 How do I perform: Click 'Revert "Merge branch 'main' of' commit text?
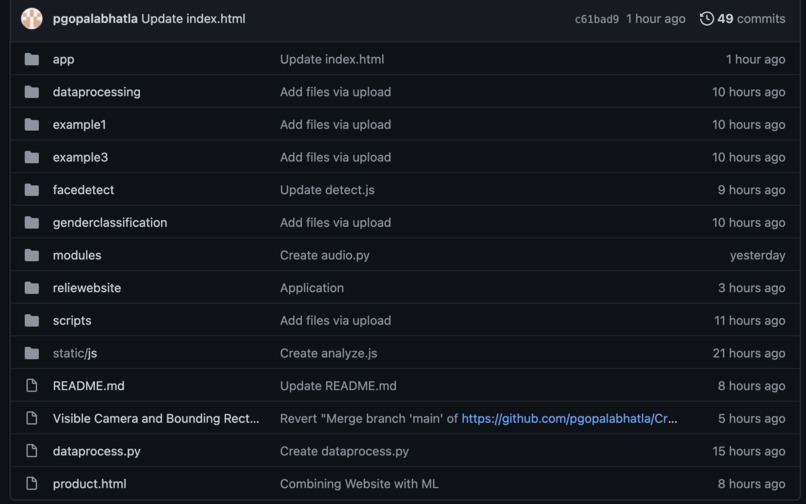[x=369, y=419]
